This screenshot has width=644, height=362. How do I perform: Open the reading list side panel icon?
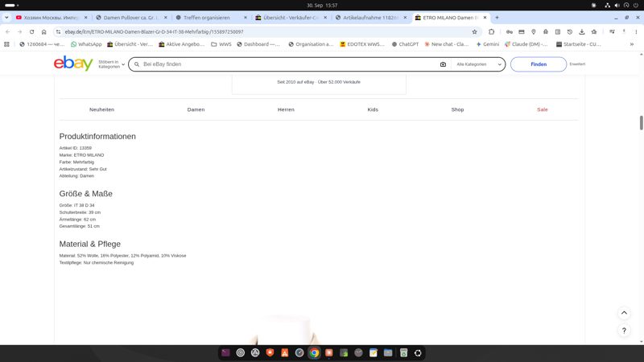[558, 31]
